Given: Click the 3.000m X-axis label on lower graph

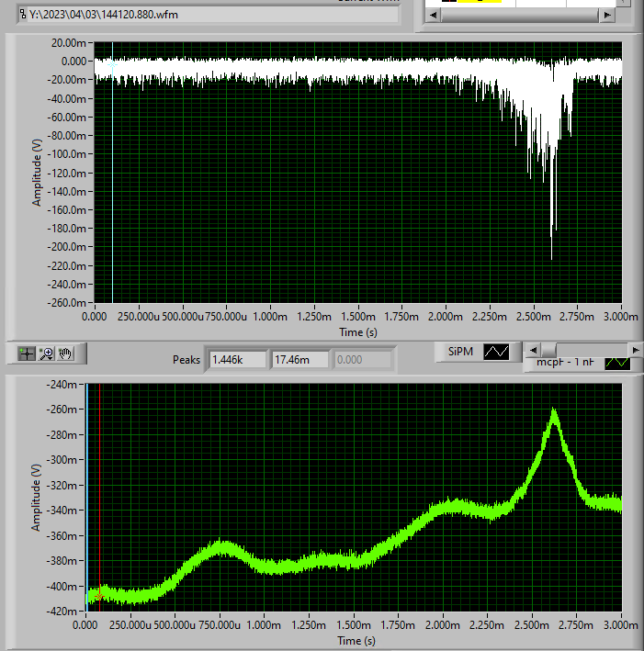Looking at the screenshot, I should tap(621, 625).
